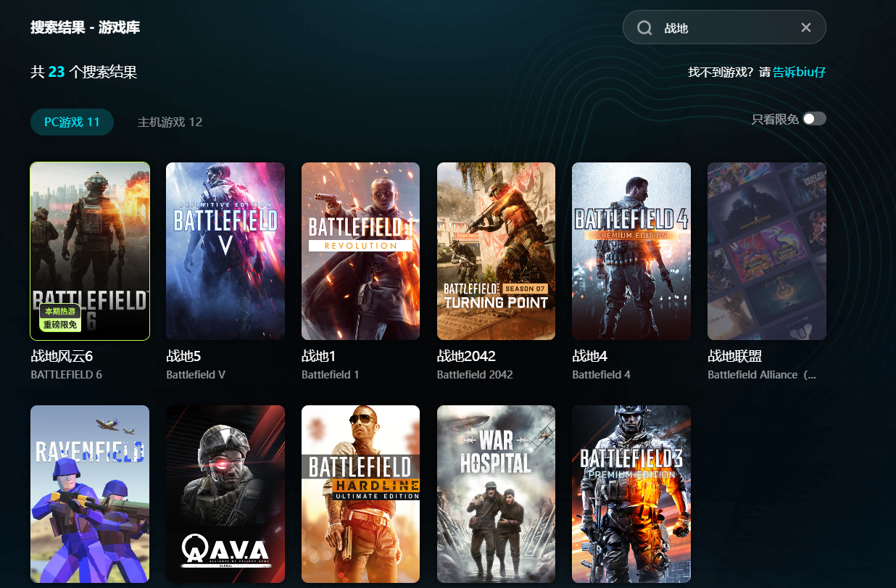Click the Battlefield V subtitle text
The width and height of the screenshot is (896, 588).
pyautogui.click(x=196, y=375)
